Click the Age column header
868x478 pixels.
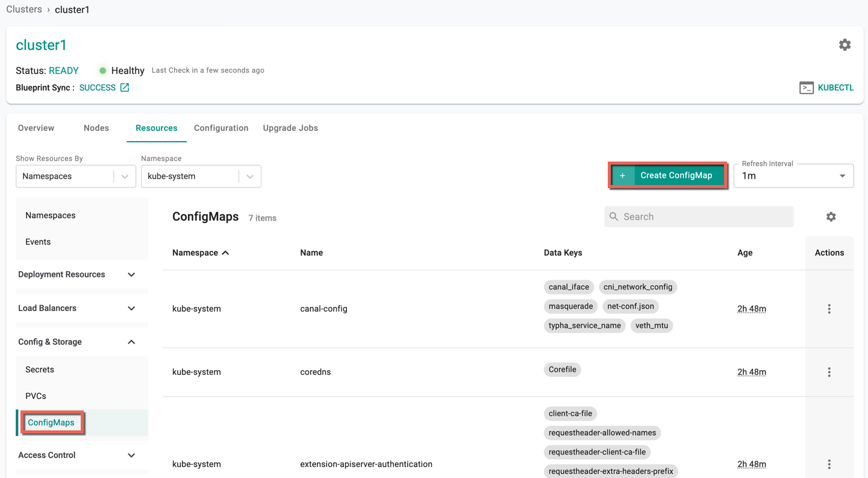pos(745,253)
